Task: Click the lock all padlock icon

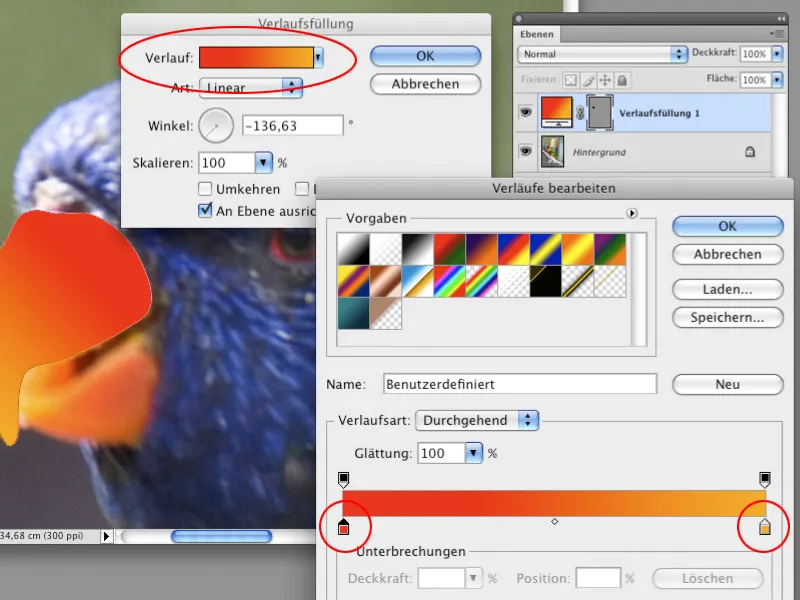Action: (x=622, y=79)
